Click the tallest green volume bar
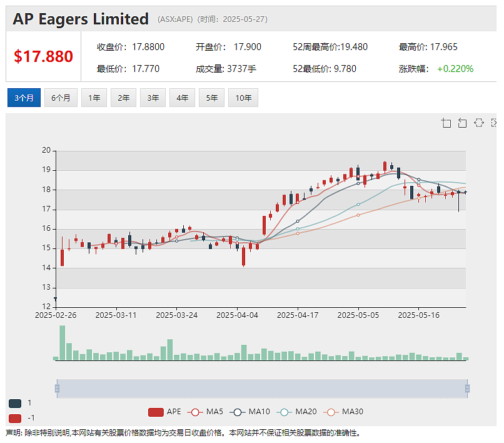Viewport: 504px width, 443px height. pos(63,343)
